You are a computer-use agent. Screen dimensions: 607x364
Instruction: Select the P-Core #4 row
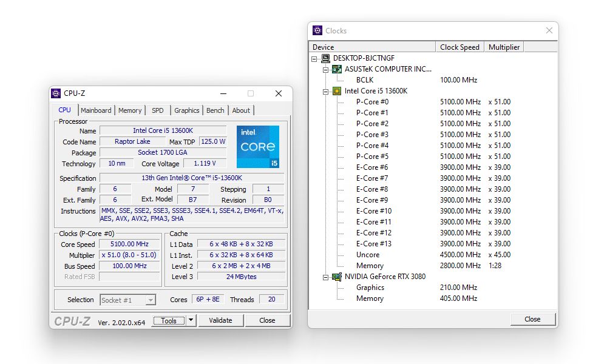(433, 146)
